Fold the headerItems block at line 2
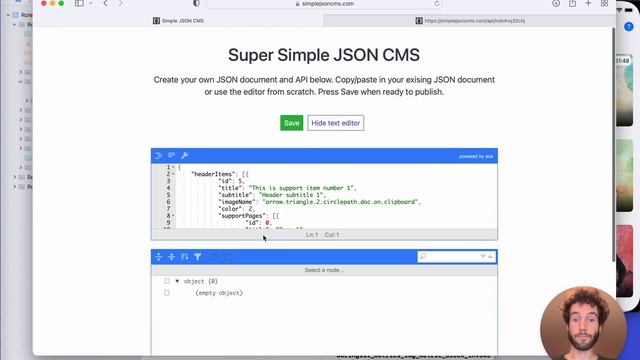Image resolution: width=640 pixels, height=360 pixels. pos(173,174)
